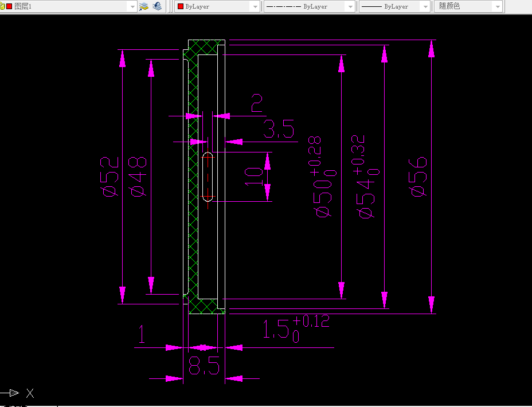Select the 1 dimension text at bottom left
Screen dimensions: 532x407
142,334
